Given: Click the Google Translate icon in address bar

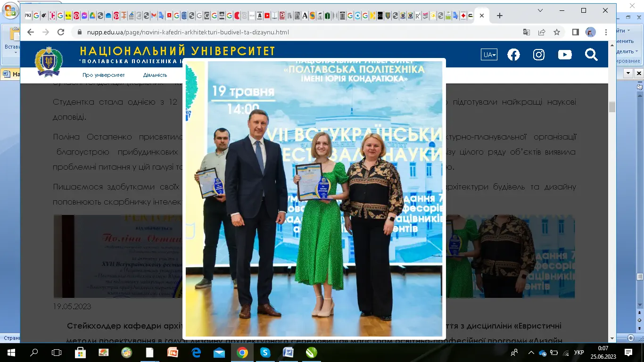Looking at the screenshot, I should (527, 32).
